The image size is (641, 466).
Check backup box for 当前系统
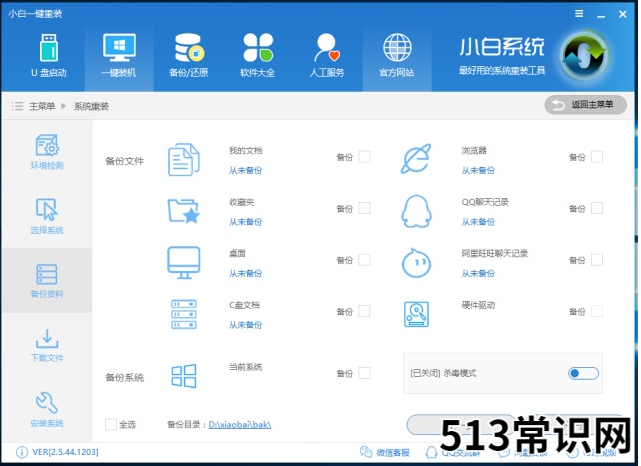[x=364, y=373]
